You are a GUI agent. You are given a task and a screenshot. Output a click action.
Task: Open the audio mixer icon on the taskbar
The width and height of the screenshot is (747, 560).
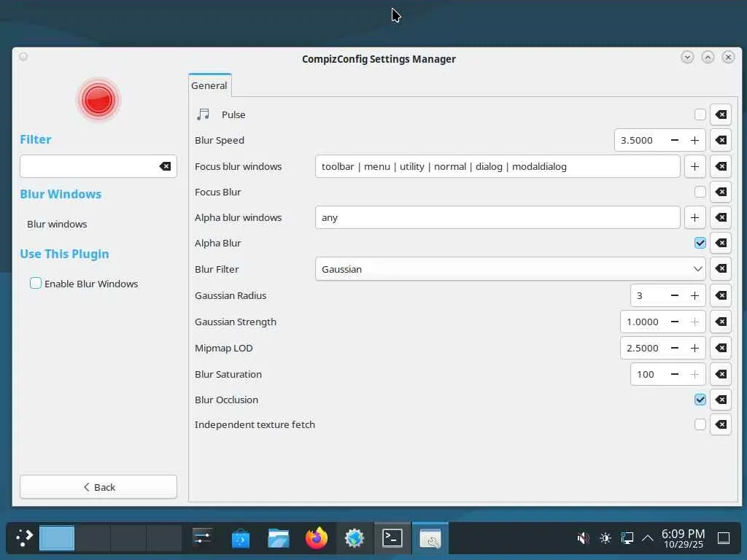point(202,538)
